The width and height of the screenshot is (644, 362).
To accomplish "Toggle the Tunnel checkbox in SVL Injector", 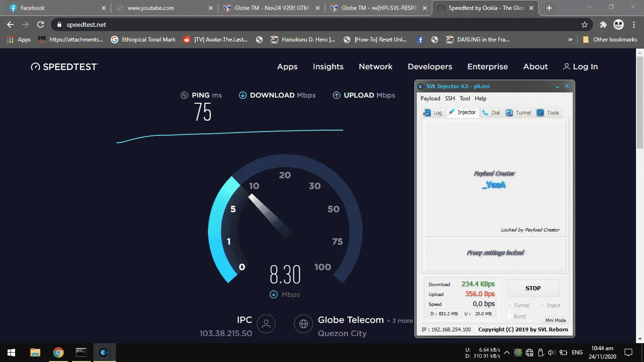I will [x=509, y=305].
